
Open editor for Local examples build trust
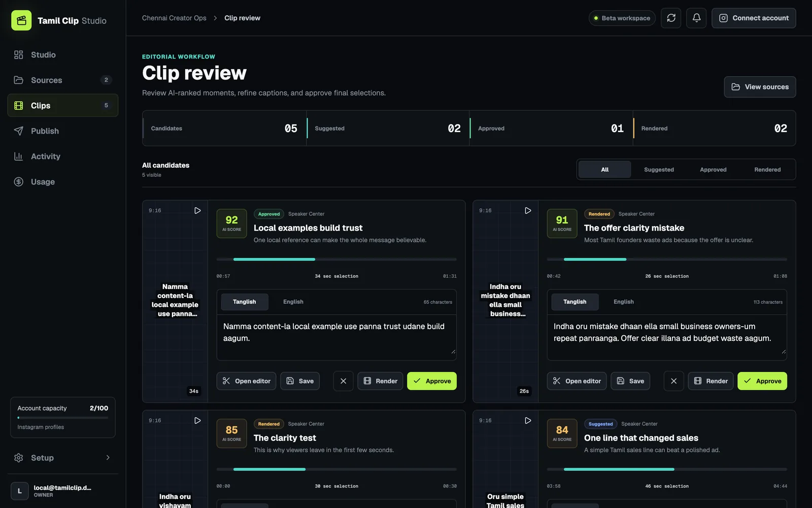coord(246,381)
